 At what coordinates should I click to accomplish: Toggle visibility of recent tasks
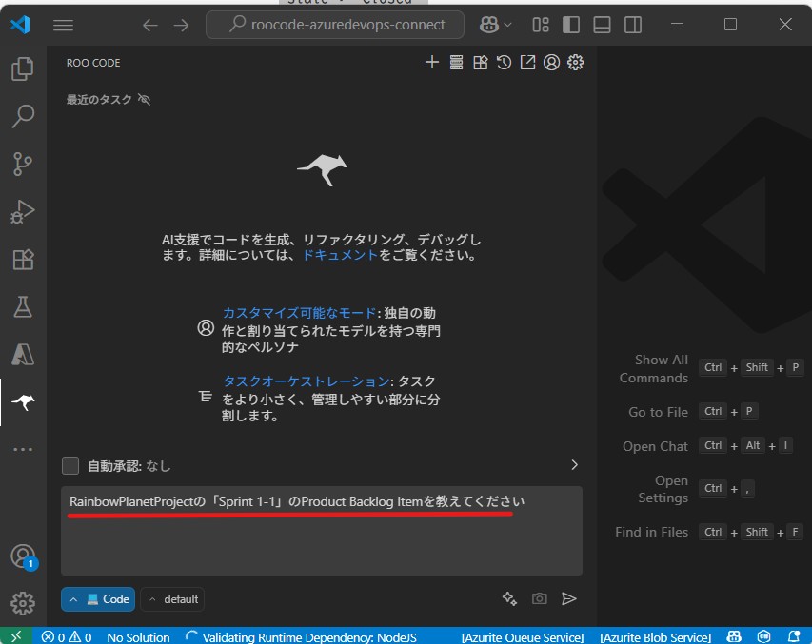145,99
